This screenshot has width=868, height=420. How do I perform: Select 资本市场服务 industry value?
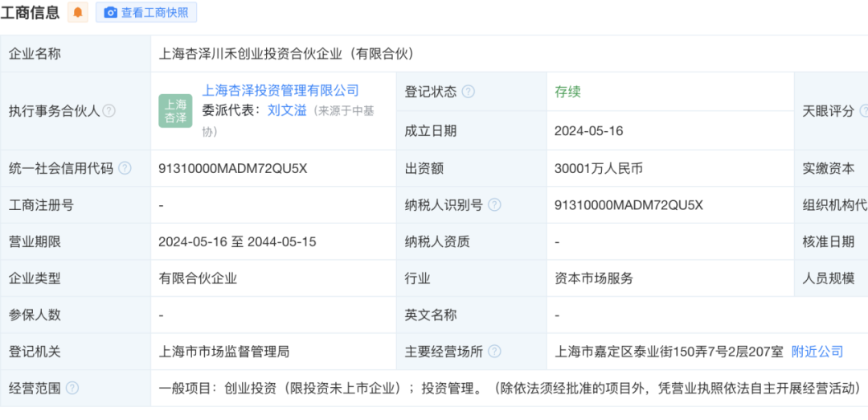pos(593,278)
